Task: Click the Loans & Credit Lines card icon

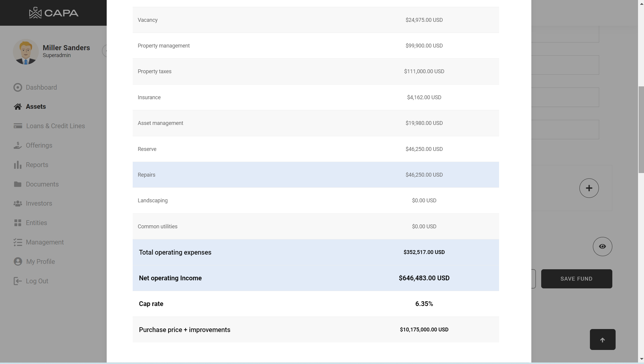Action: (18, 126)
